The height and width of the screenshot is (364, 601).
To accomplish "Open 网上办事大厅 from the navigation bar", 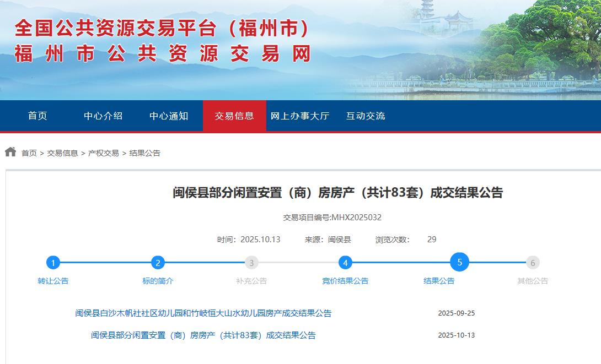I will (300, 116).
